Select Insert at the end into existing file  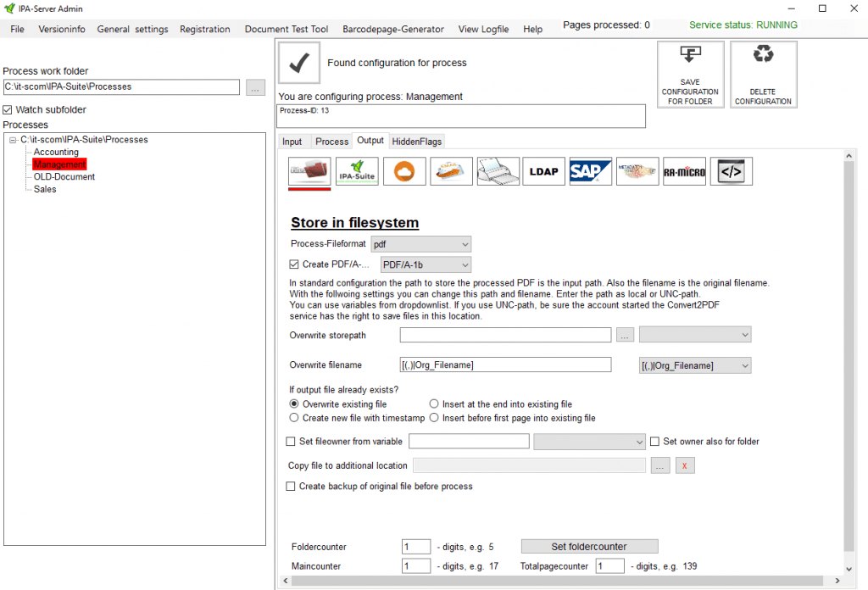pyautogui.click(x=433, y=404)
